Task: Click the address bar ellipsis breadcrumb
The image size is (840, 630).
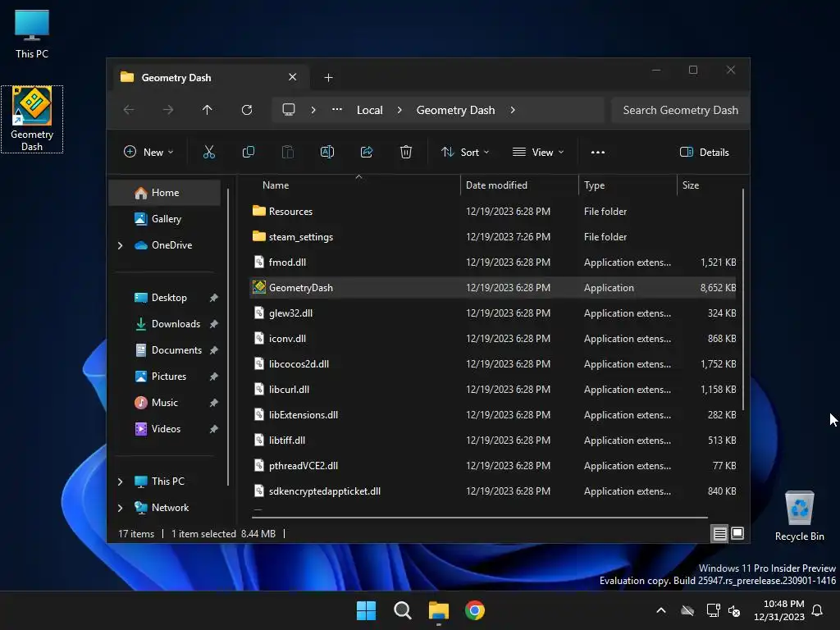Action: [x=337, y=109]
